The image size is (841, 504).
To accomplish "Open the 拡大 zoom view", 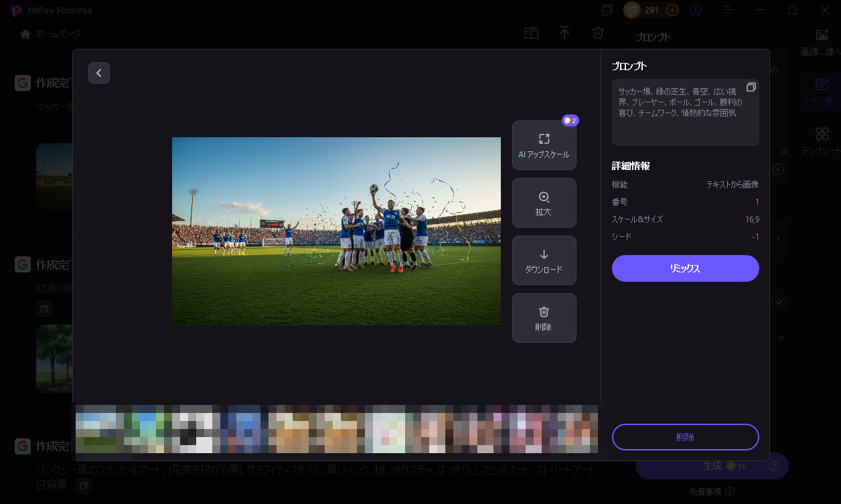I will 544,203.
